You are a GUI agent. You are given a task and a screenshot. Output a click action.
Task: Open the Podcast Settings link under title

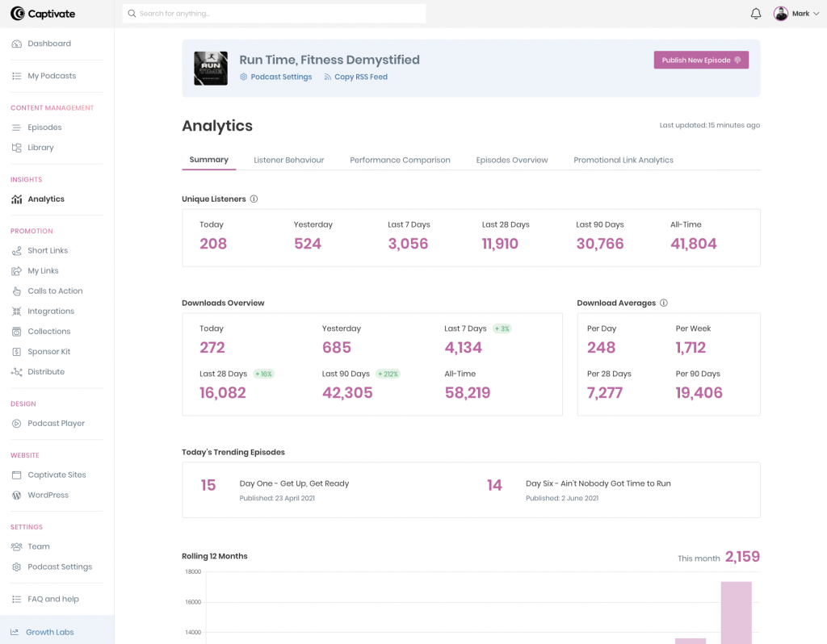[x=280, y=77]
